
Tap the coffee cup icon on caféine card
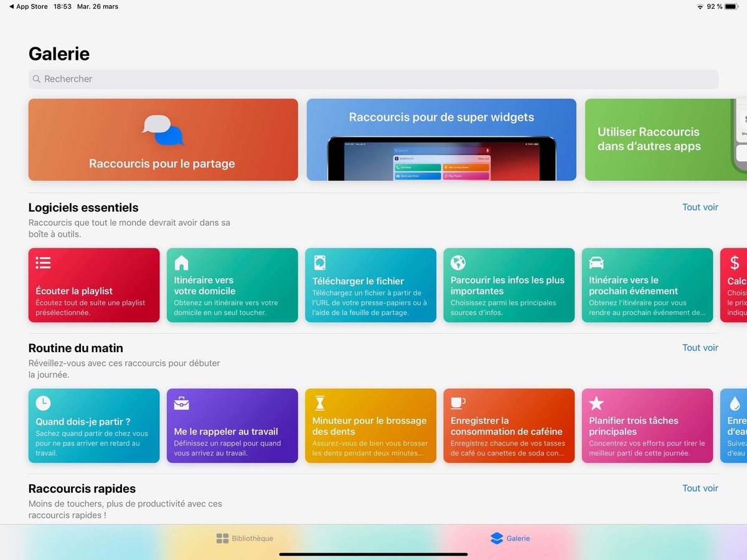(458, 403)
